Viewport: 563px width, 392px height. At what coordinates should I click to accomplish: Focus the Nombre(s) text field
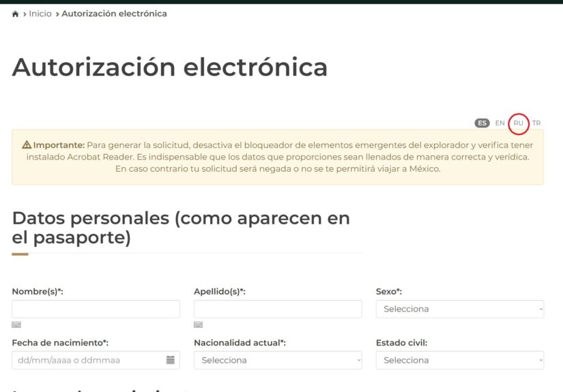pyautogui.click(x=96, y=309)
